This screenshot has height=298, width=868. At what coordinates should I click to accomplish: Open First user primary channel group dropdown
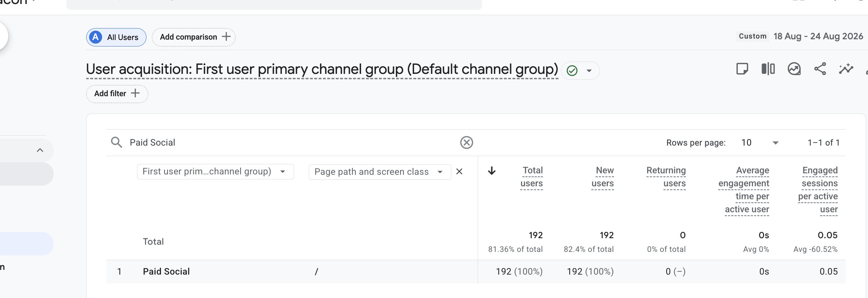click(x=215, y=172)
